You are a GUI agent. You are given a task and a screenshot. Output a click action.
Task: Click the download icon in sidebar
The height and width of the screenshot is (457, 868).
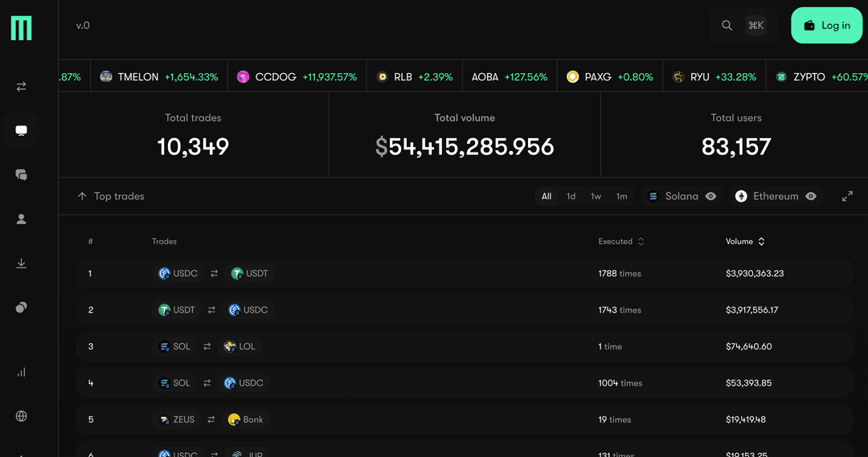tap(22, 263)
